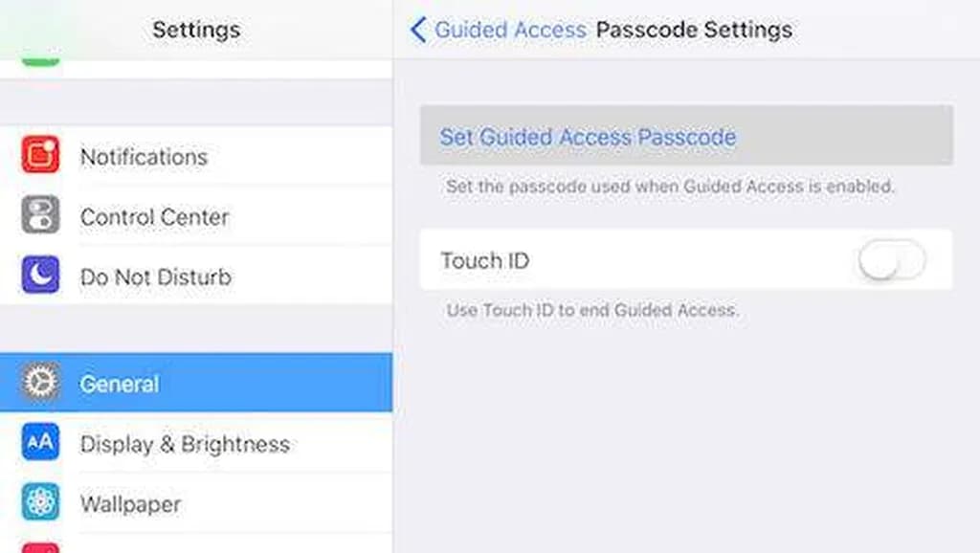
Task: Tap the Settings sidebar header title
Action: click(x=196, y=30)
